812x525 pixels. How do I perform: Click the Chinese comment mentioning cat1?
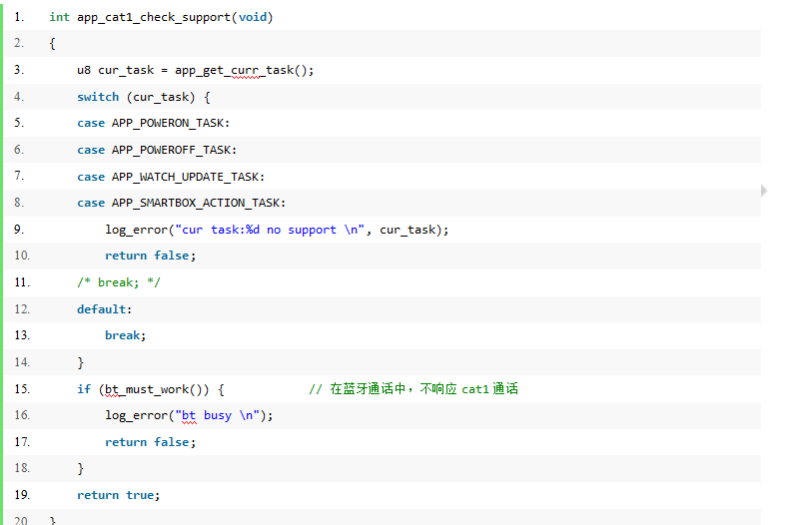413,389
